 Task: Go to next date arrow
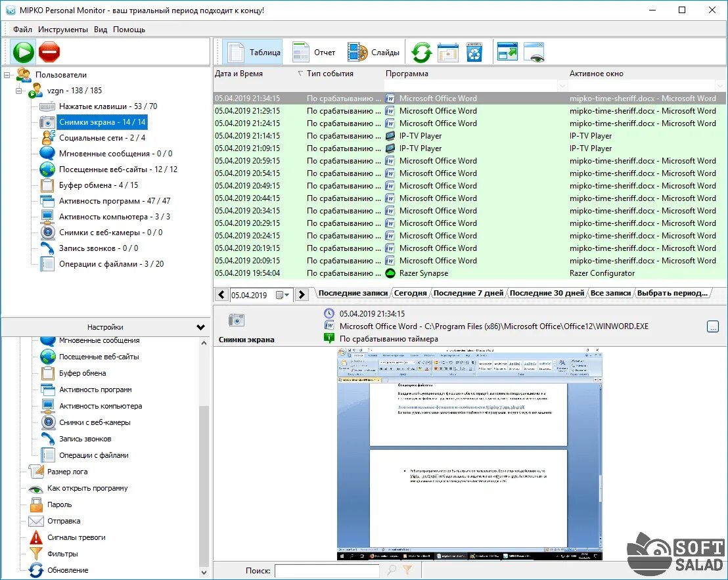tap(302, 295)
